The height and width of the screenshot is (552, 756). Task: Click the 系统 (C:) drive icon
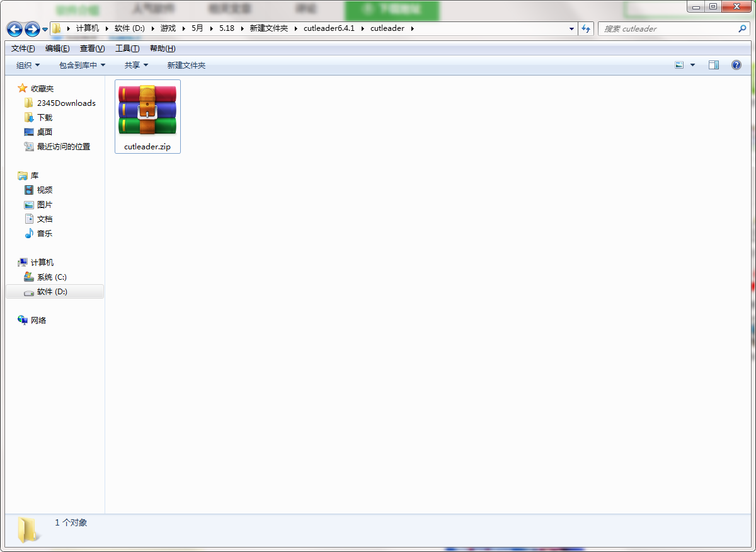pos(28,277)
